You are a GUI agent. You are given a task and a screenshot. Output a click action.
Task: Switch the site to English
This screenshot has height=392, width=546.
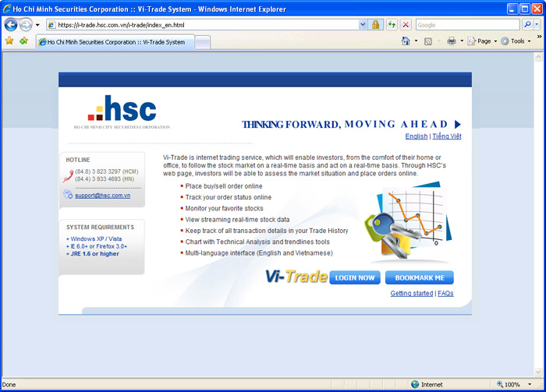(416, 136)
